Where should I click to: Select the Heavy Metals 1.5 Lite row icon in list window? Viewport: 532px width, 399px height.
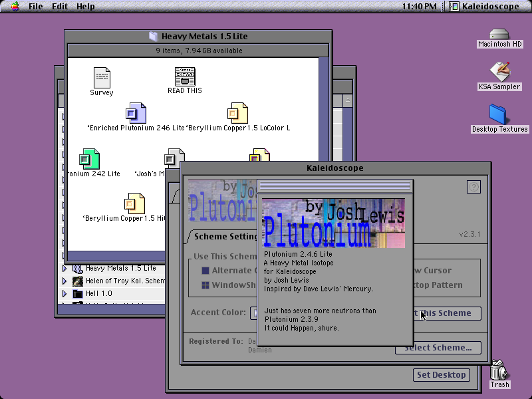[x=78, y=269]
